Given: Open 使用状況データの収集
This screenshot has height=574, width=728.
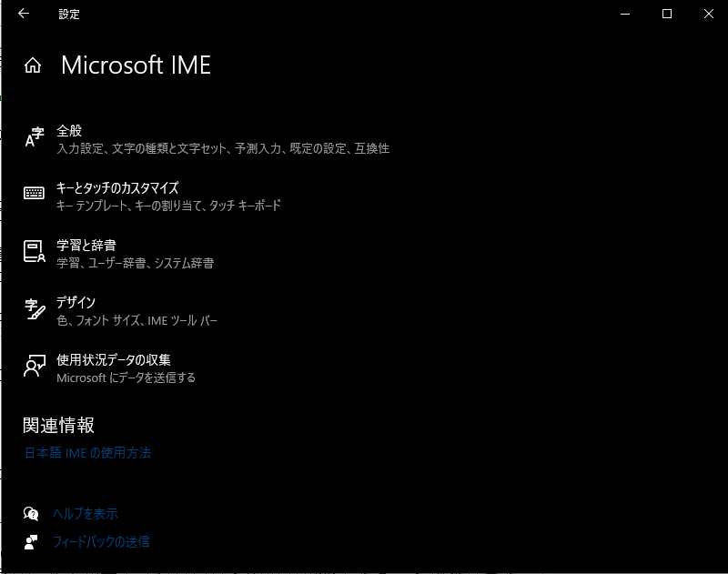Looking at the screenshot, I should (x=114, y=359).
